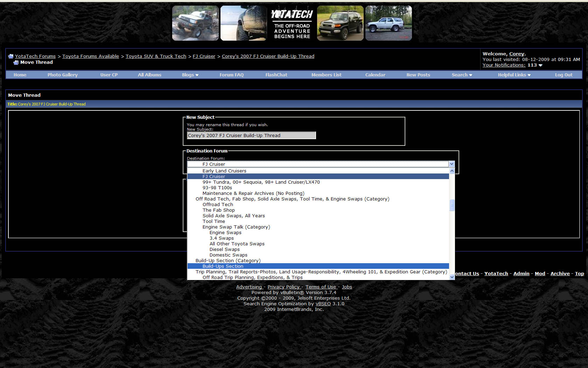588x368 pixels.
Task: Select Diesel Swaps option
Action: pos(318,250)
